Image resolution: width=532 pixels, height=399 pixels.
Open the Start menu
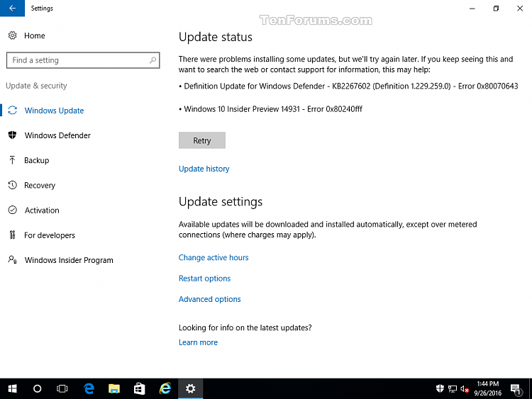point(13,389)
